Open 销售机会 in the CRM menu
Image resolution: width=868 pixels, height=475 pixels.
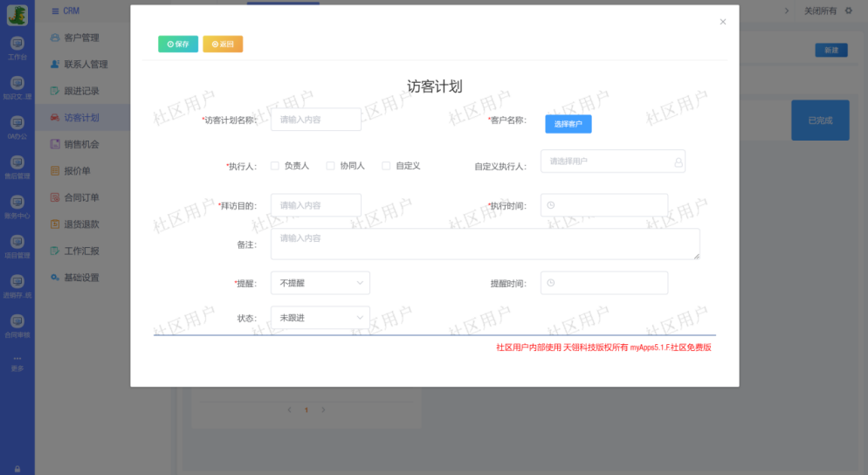81,144
